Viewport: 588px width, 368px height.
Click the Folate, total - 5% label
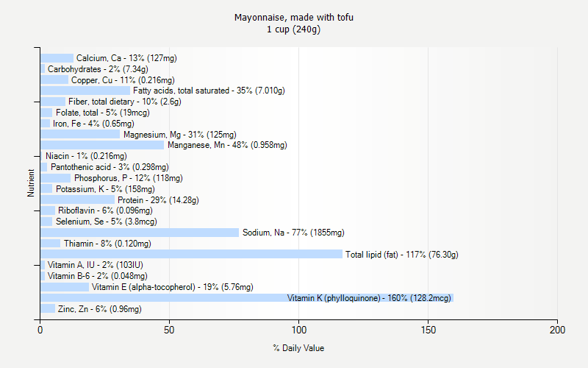(103, 113)
